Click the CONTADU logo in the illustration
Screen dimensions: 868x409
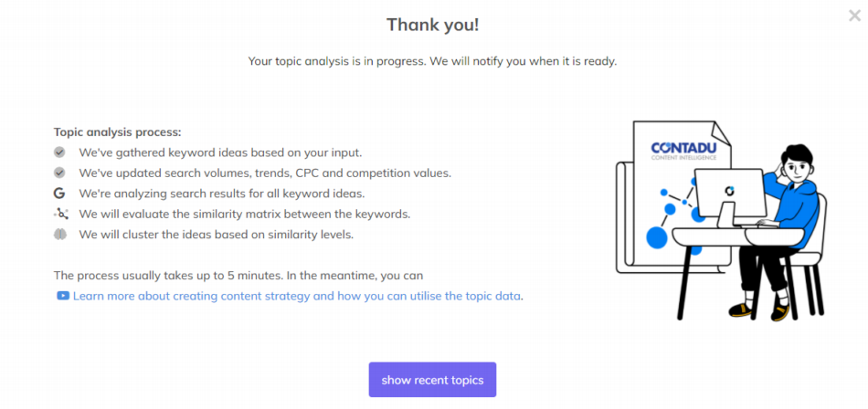tap(683, 149)
